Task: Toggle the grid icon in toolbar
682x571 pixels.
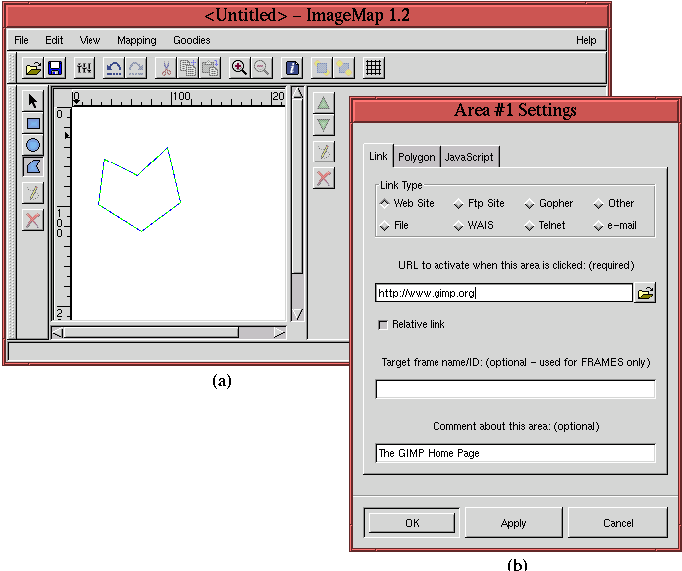Action: tap(373, 68)
